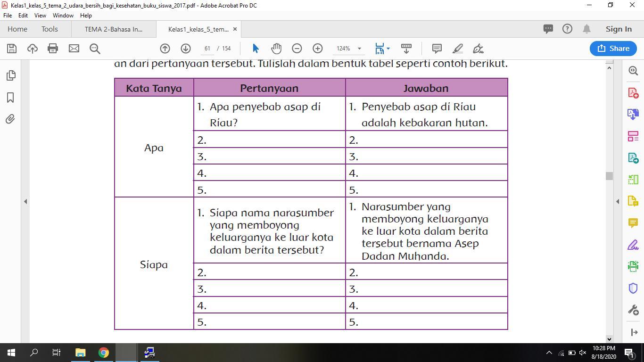
Task: Print the document with the printer icon
Action: 53,49
